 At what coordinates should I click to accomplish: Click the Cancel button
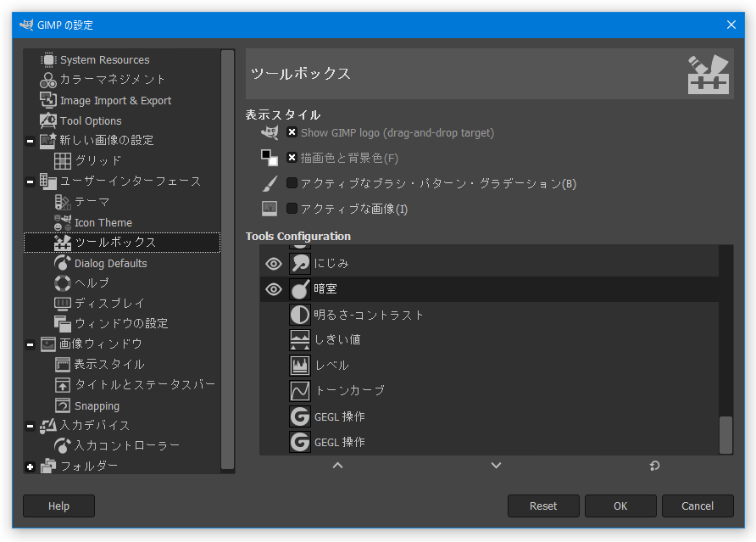click(x=698, y=506)
